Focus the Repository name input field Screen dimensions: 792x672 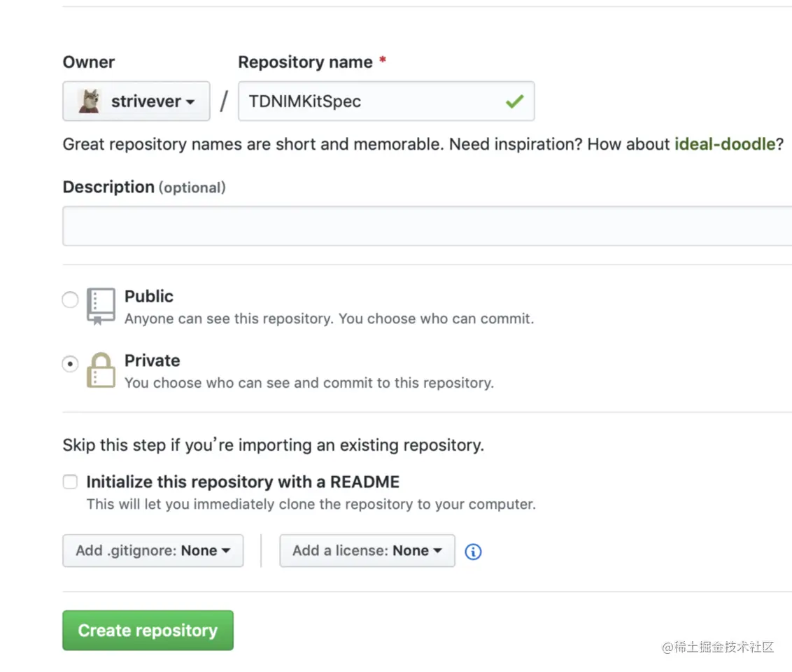pos(386,101)
